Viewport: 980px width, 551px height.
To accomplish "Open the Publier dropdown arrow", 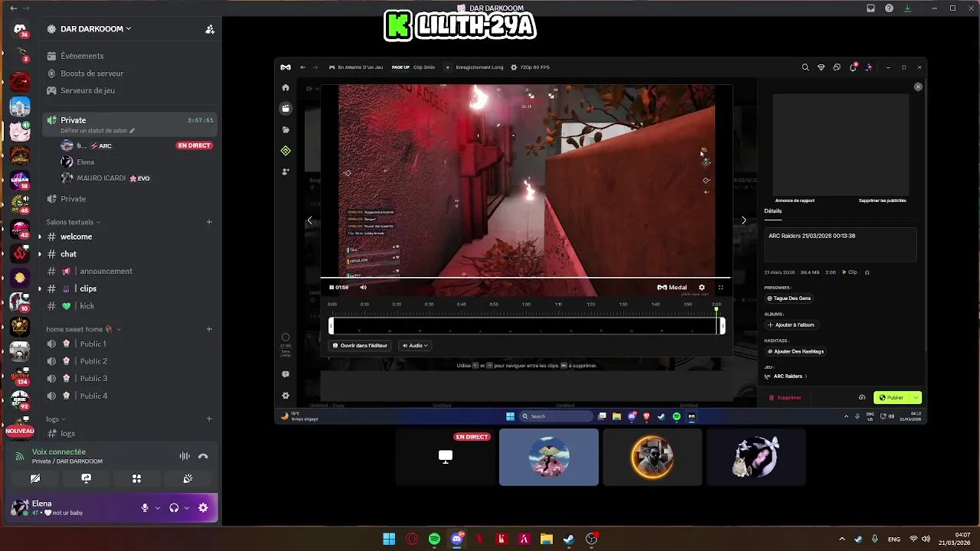I will point(916,398).
